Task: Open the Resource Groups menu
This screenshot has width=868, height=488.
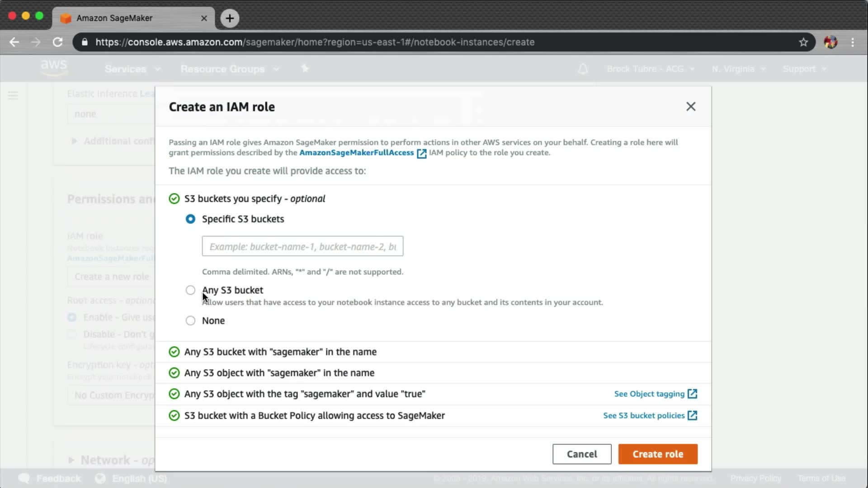Action: 229,69
